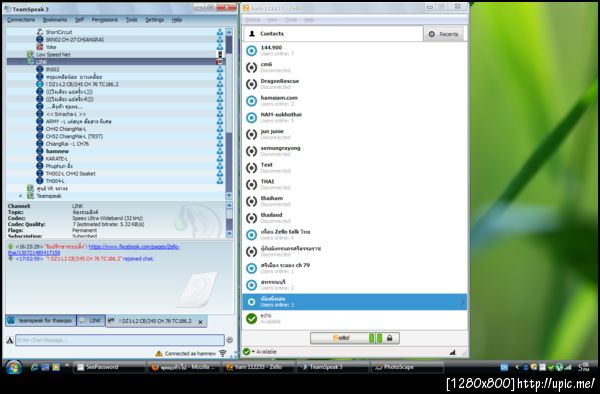
Task: Select the ShortCircuit user in channel tree
Action: click(59, 32)
